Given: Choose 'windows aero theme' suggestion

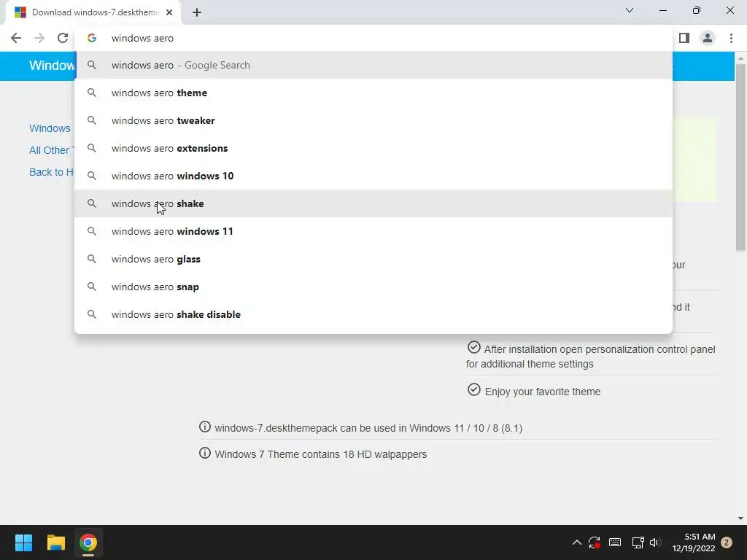Looking at the screenshot, I should (373, 93).
